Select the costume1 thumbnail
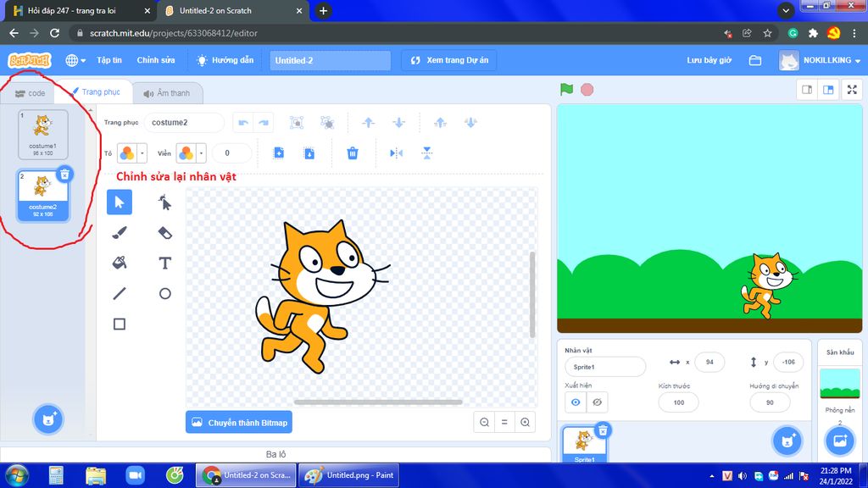The width and height of the screenshot is (868, 488). click(x=43, y=135)
